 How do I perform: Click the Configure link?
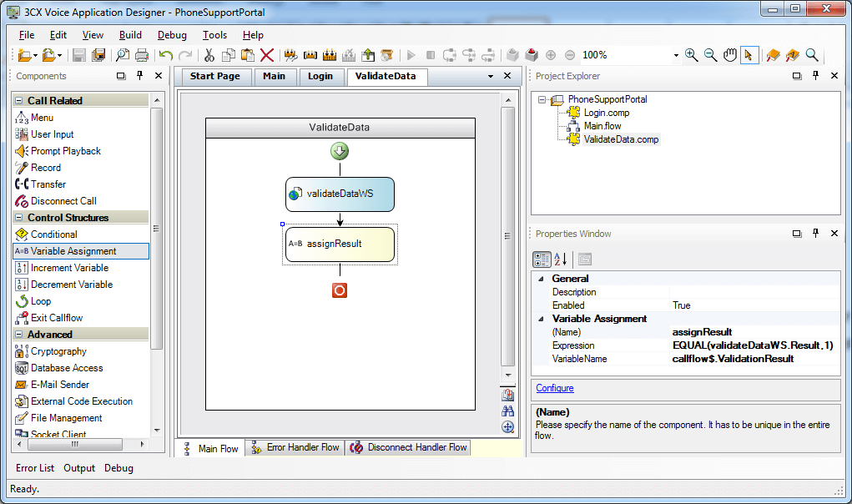[x=555, y=388]
